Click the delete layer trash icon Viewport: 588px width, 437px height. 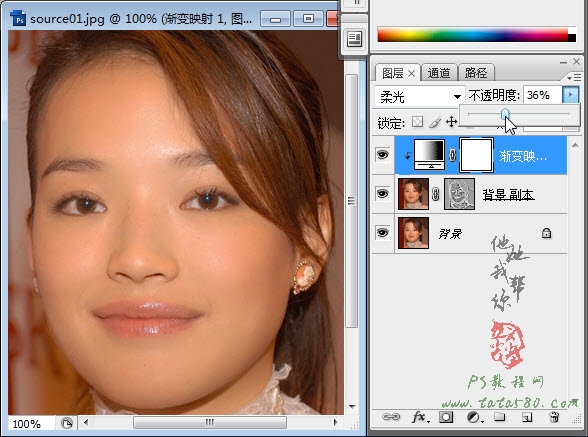tap(554, 417)
